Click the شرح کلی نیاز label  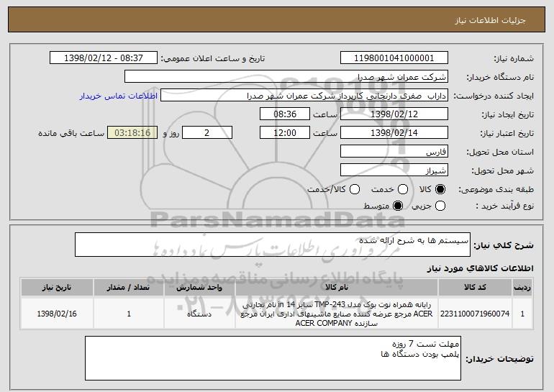[504, 245]
